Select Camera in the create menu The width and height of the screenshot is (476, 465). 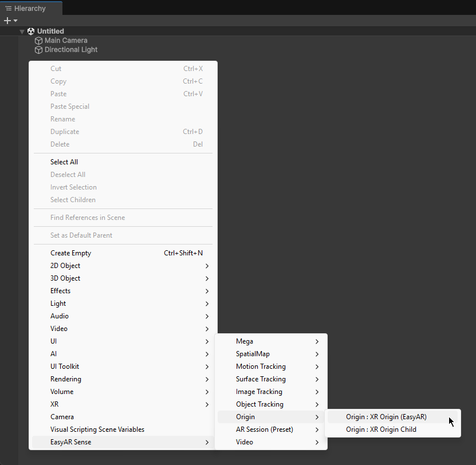click(x=62, y=417)
